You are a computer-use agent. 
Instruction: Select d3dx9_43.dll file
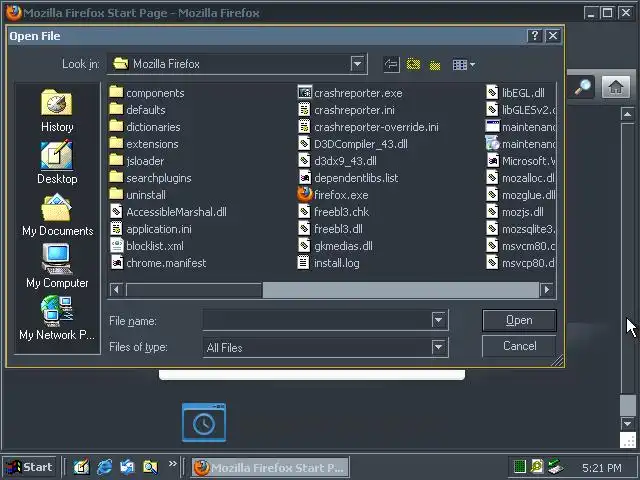[x=337, y=161]
